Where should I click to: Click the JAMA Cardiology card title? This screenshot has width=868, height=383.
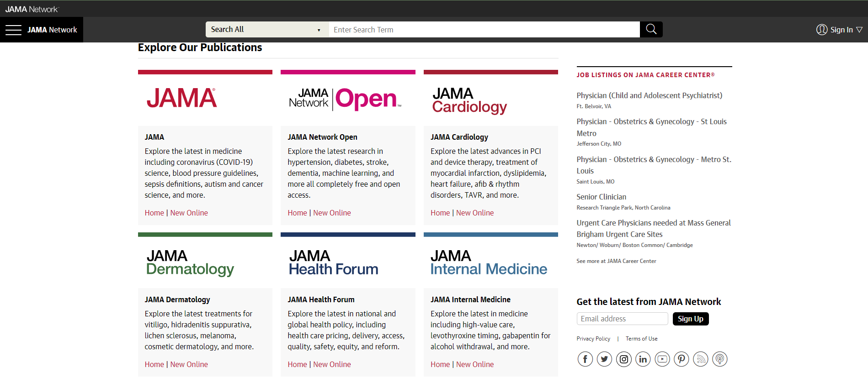459,137
